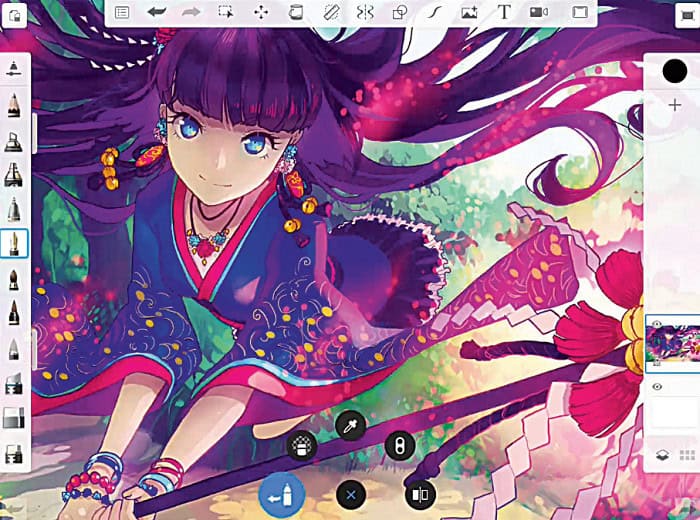Select the highlighted ink pen nib brush
This screenshot has width=700, height=520.
click(x=14, y=244)
